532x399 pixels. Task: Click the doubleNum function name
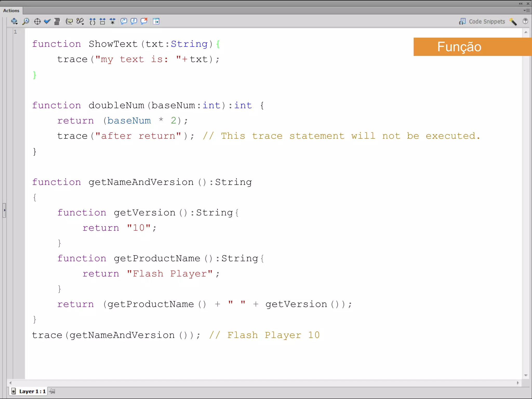[116, 105]
